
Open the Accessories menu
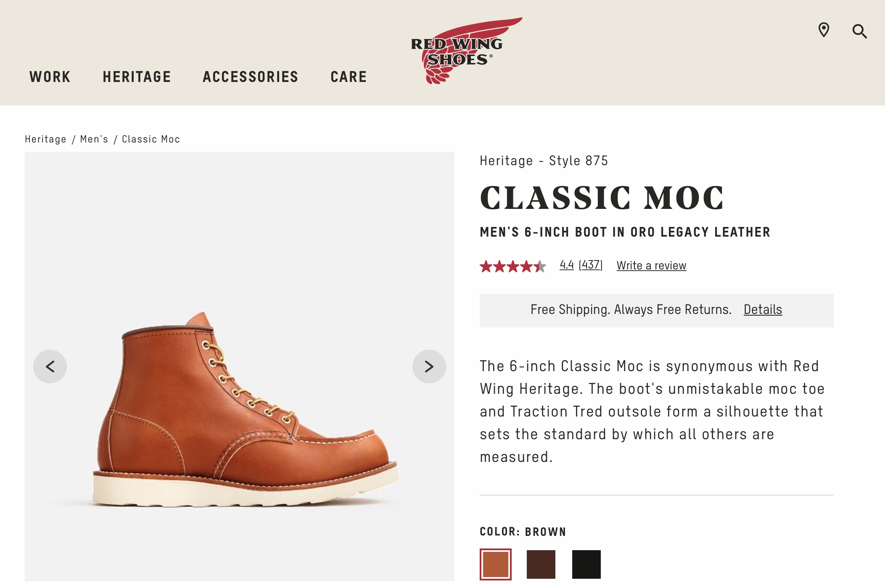[x=251, y=77]
